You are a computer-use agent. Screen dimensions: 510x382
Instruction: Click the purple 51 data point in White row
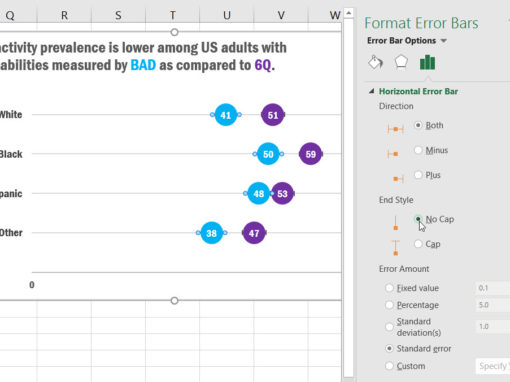click(273, 115)
